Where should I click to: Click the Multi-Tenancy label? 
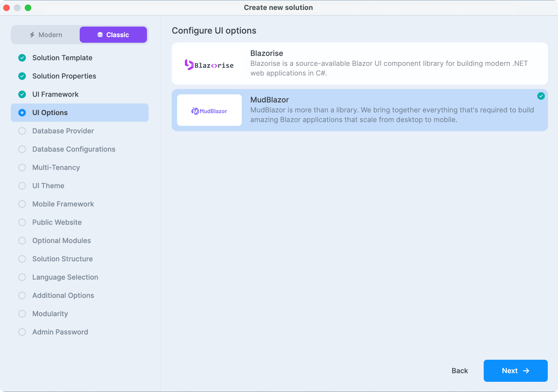tap(56, 168)
